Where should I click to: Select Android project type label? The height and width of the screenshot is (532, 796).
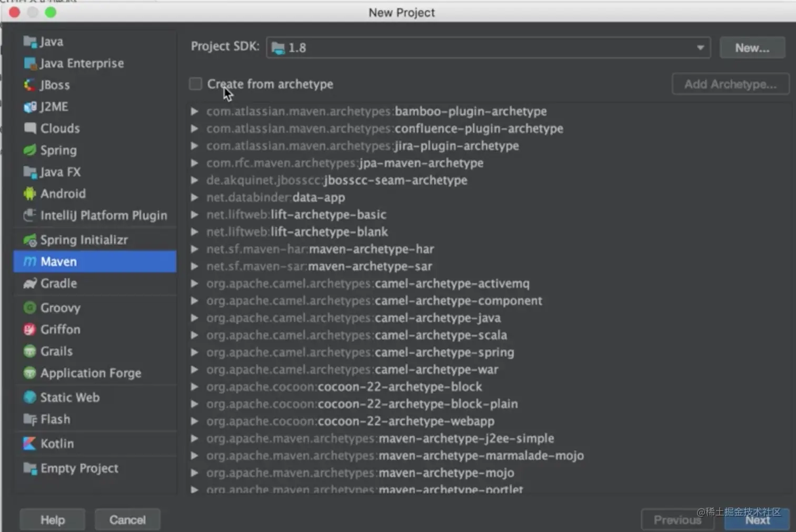pos(63,194)
